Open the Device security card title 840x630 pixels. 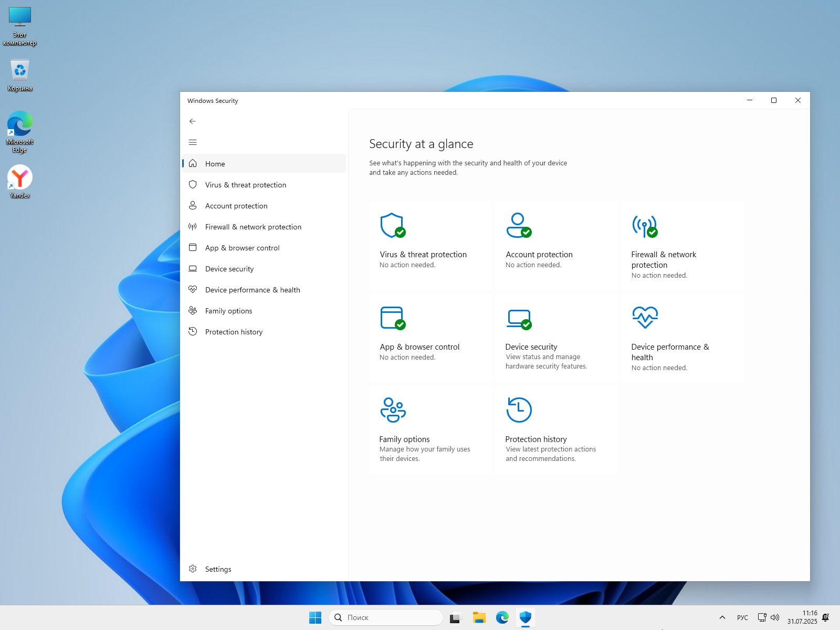pos(531,347)
